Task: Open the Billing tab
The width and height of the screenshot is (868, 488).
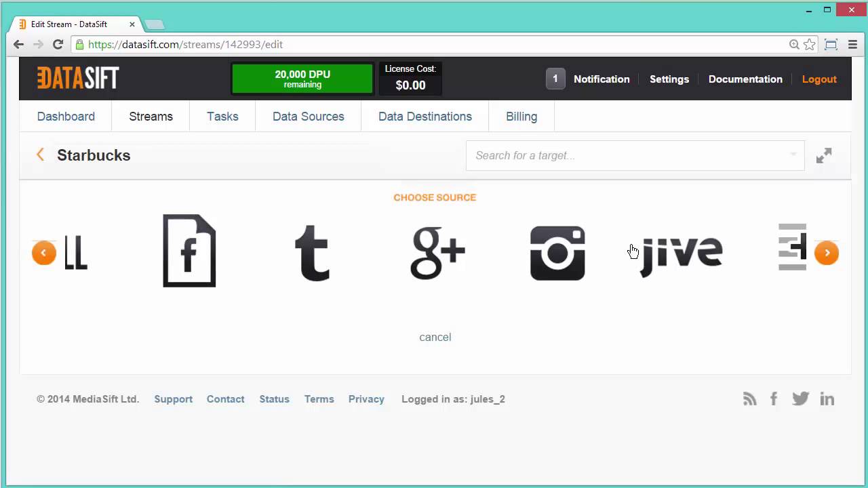Action: 521,117
